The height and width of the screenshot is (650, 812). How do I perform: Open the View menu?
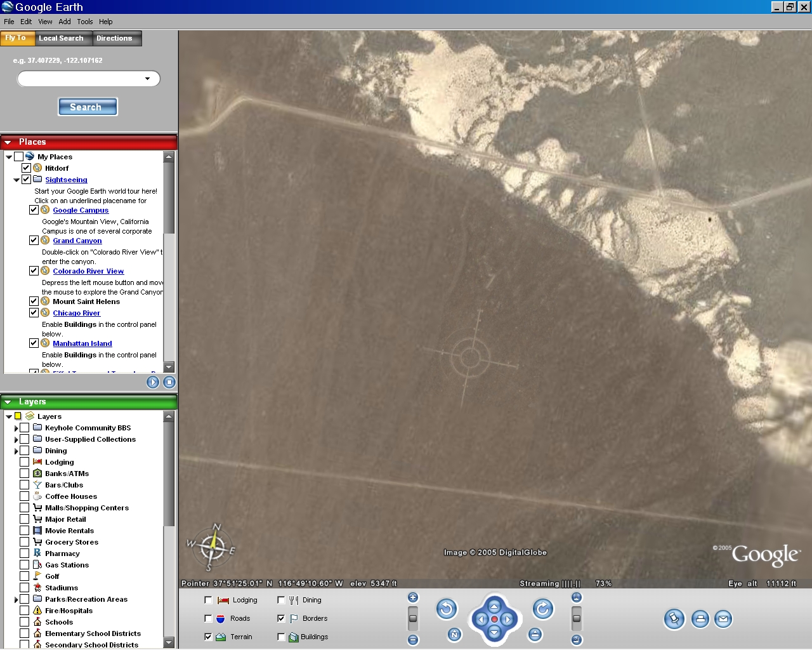tap(45, 22)
